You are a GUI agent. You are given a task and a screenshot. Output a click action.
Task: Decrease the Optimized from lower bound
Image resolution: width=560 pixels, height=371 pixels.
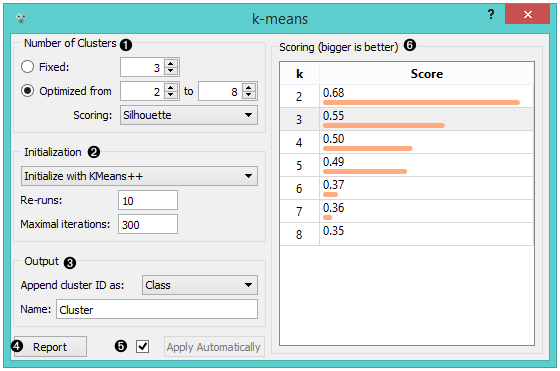coord(171,95)
